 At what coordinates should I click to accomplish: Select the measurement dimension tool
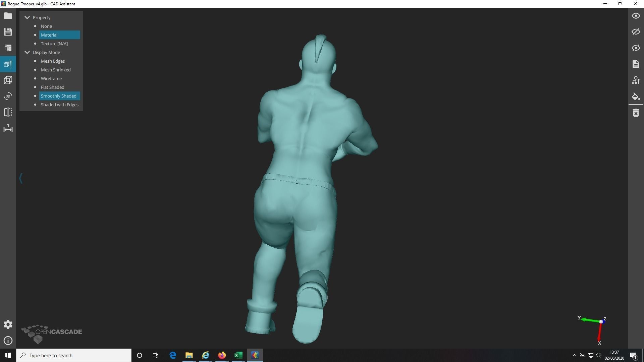(x=8, y=129)
